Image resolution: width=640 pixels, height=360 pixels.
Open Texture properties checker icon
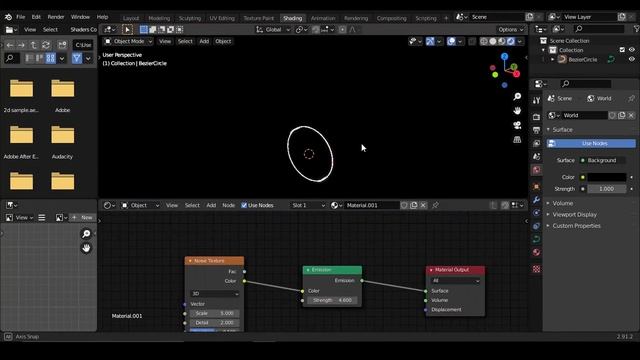pos(536,269)
